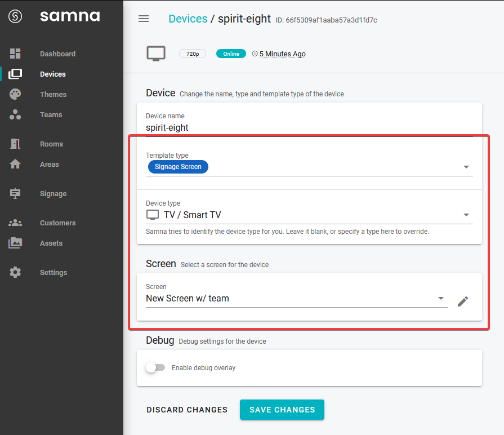Click the Discard Changes button
The height and width of the screenshot is (435, 504).
click(187, 410)
